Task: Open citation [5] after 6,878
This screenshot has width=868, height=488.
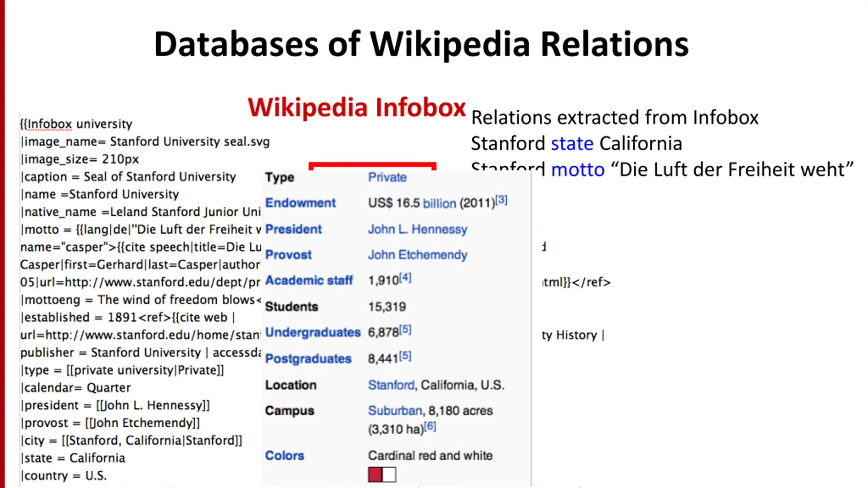Action: (x=405, y=329)
